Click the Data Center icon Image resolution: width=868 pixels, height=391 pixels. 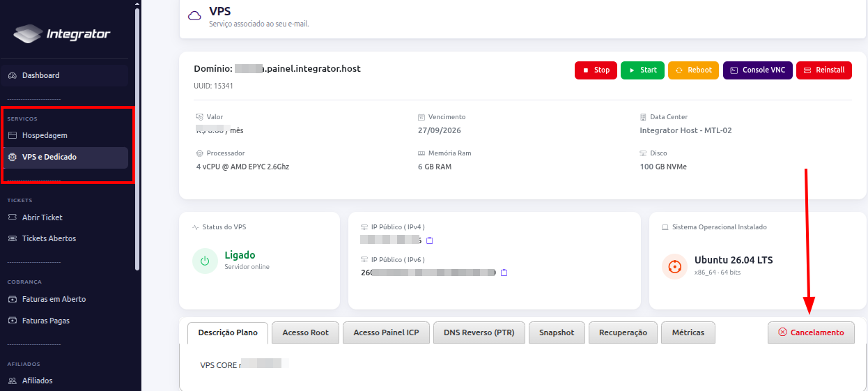[x=643, y=117]
